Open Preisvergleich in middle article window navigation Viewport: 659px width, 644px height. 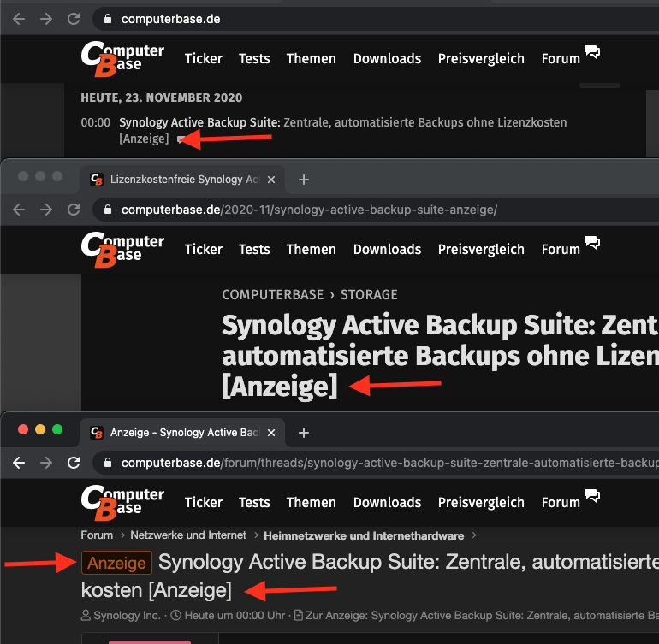click(x=481, y=249)
